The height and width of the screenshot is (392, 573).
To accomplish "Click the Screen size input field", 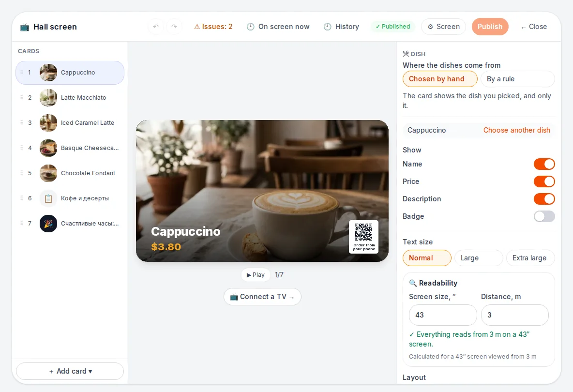I will [x=443, y=315].
